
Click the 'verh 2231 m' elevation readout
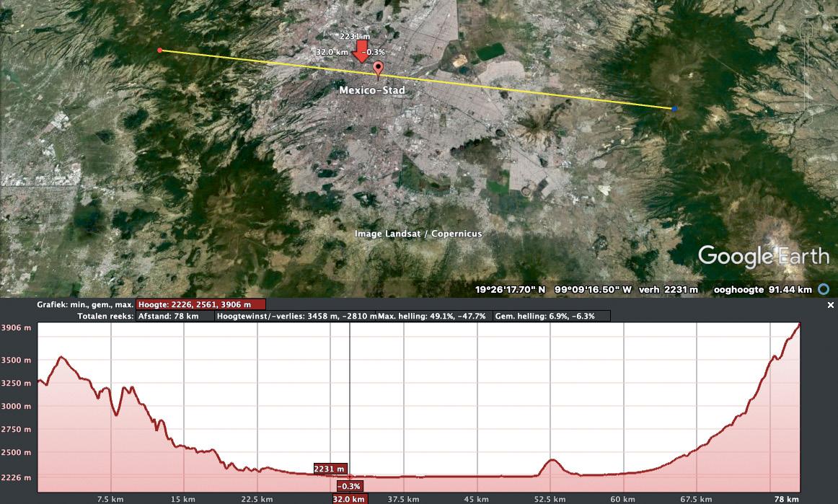pos(668,289)
